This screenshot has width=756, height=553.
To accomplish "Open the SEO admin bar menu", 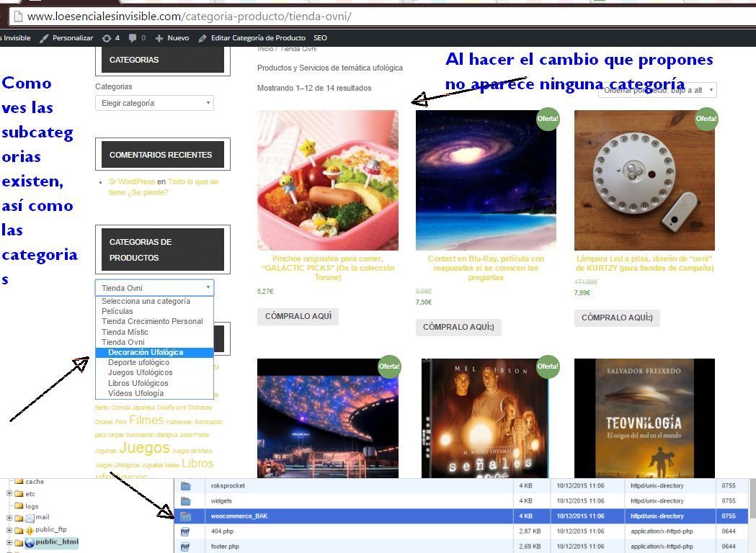I will (320, 38).
